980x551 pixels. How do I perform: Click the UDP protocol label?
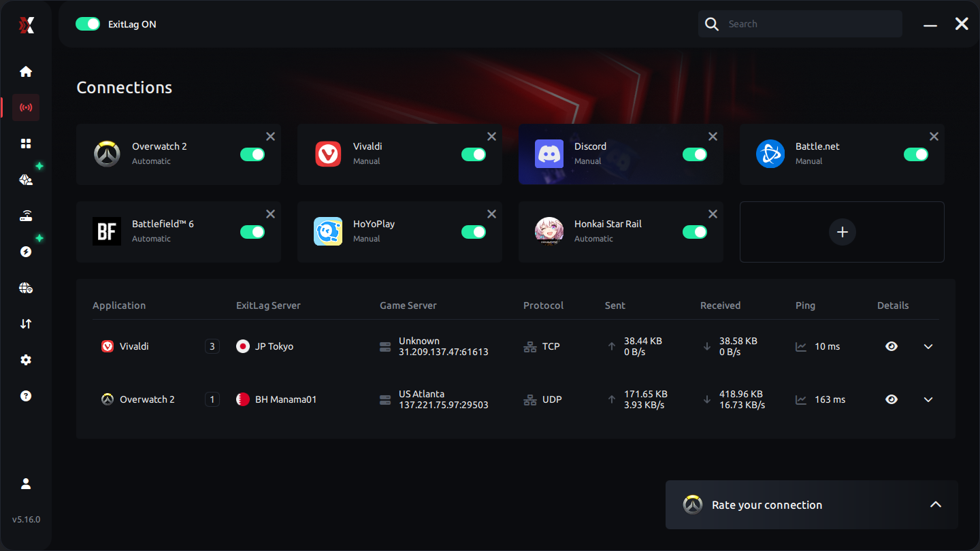pos(552,399)
